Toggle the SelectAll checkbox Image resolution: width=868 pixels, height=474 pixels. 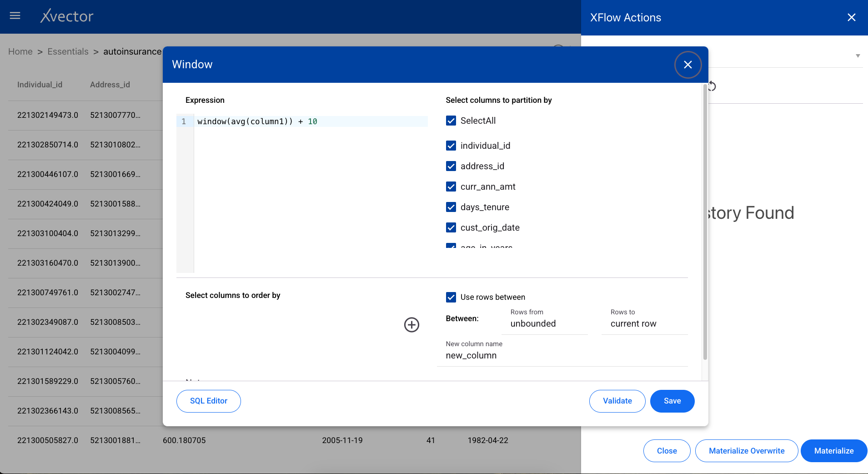coord(451,121)
